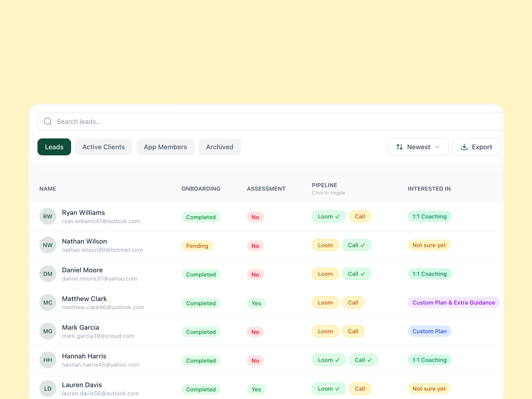Toggle Call pipeline for Matthew Clark
Viewport: 532px width, 399px height.
[353, 302]
